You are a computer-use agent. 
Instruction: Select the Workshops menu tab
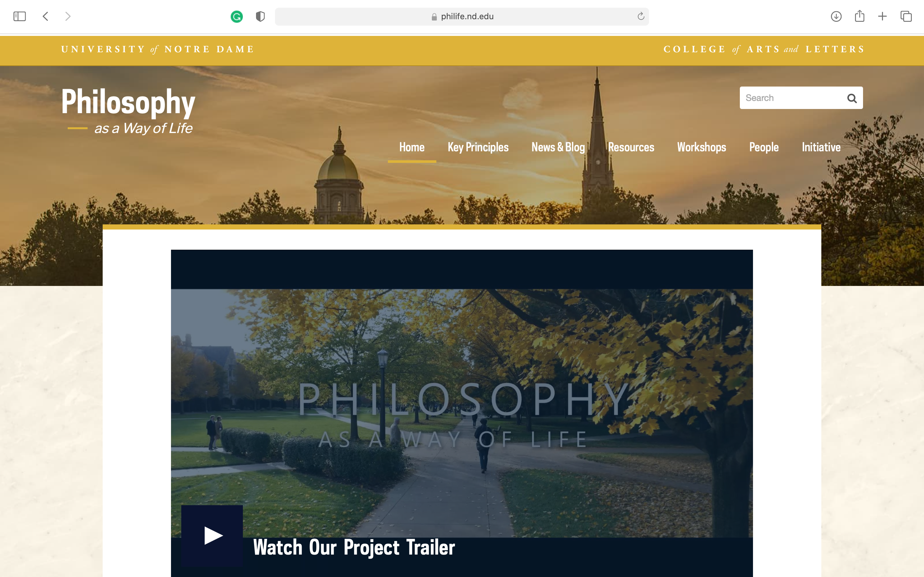[x=702, y=147]
